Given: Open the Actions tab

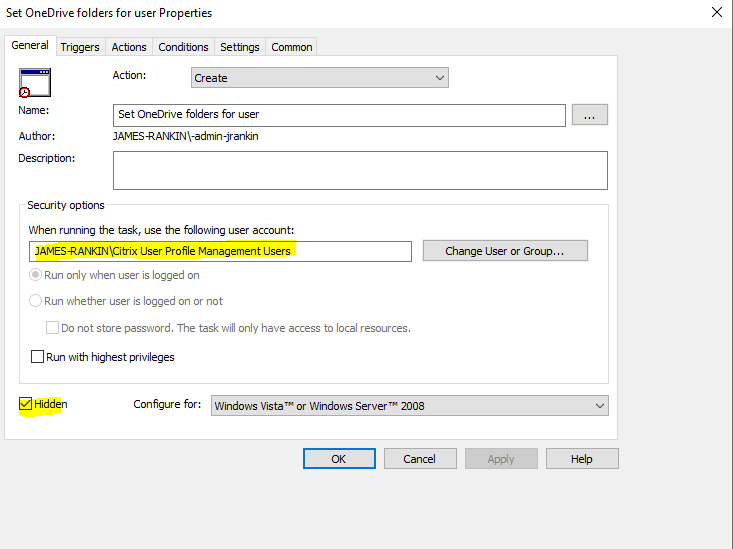Looking at the screenshot, I should tap(129, 47).
